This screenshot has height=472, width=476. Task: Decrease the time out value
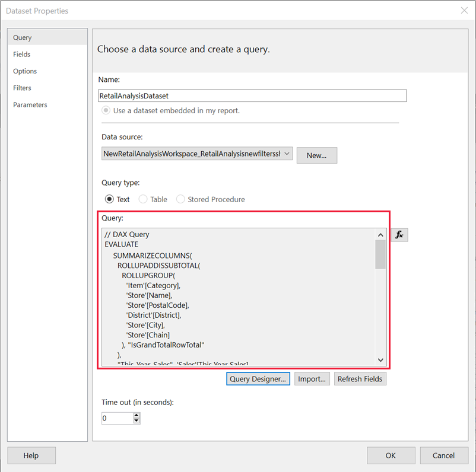[x=137, y=421]
